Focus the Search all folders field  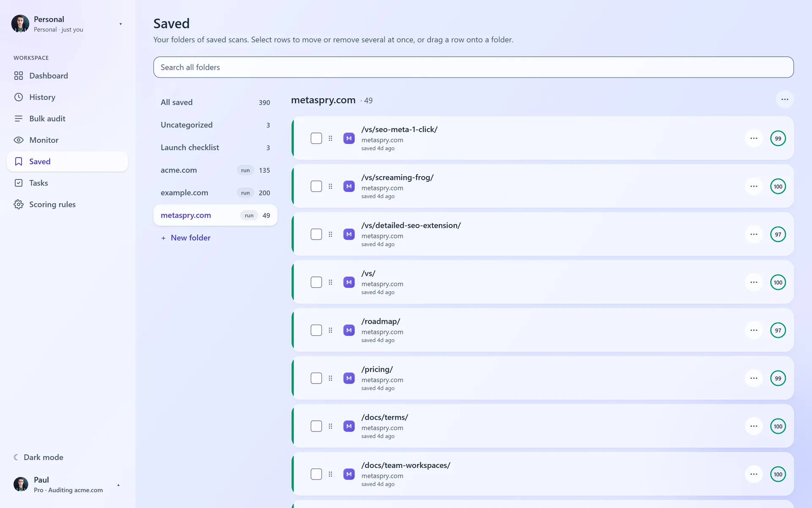tap(473, 67)
